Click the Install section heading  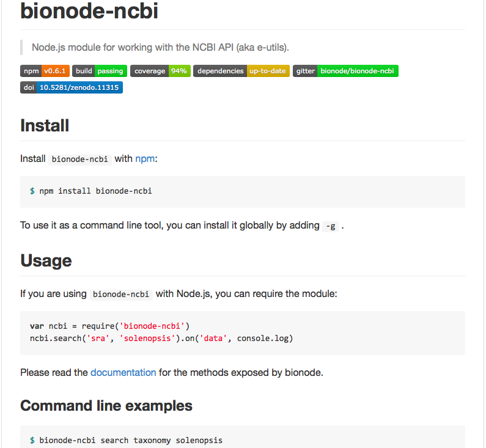pos(45,125)
